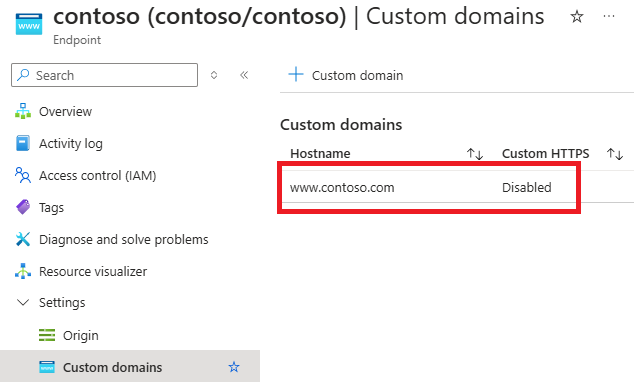The height and width of the screenshot is (385, 634).
Task: Click the Activity log book icon
Action: point(23,143)
